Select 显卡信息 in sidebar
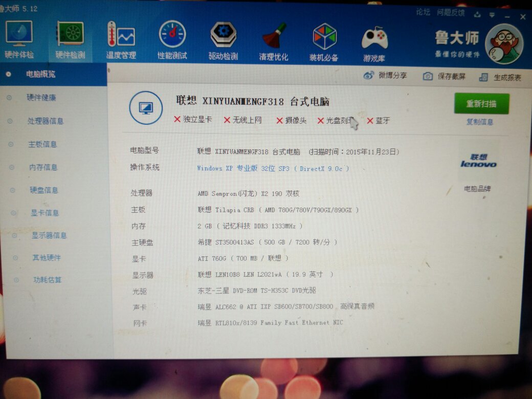 (45, 213)
